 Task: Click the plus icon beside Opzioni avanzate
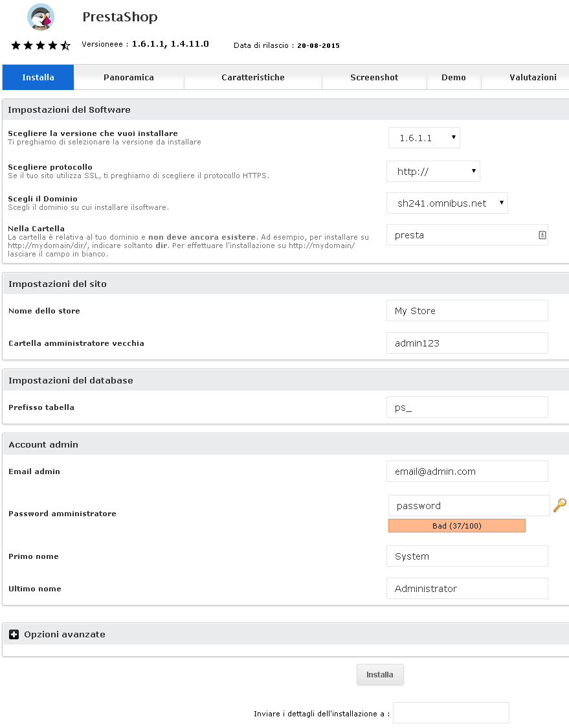tap(14, 634)
